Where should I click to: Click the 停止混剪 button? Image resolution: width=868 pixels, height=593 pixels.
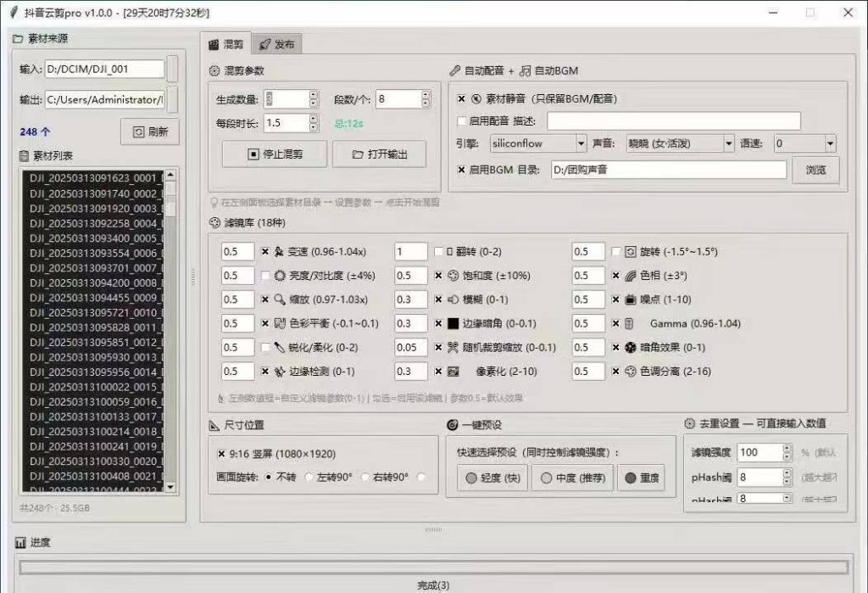coord(275,154)
